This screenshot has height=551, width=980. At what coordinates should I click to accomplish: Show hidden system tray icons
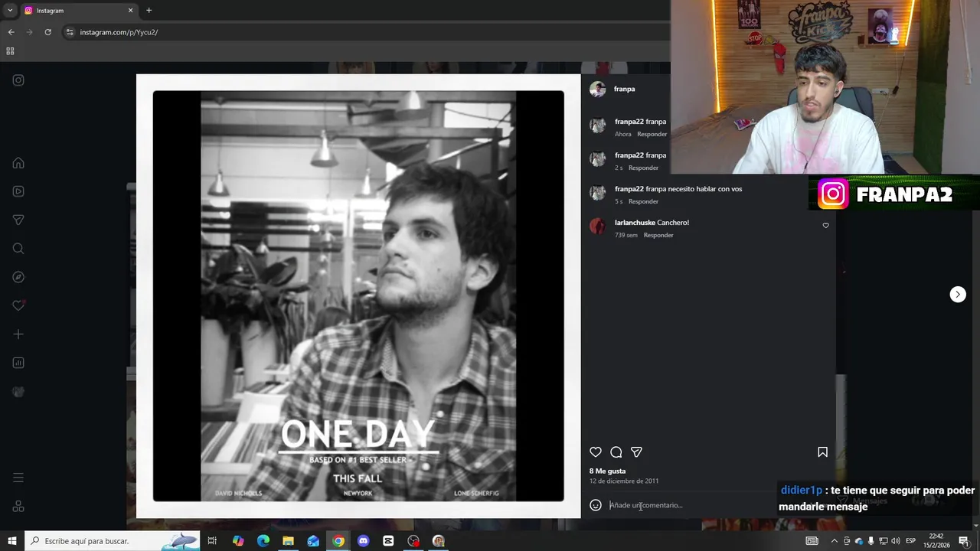834,541
